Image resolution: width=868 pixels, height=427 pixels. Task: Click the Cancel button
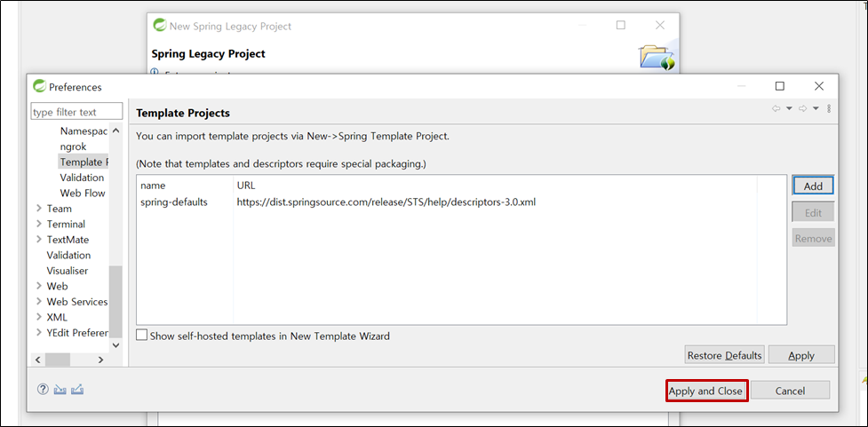(790, 391)
